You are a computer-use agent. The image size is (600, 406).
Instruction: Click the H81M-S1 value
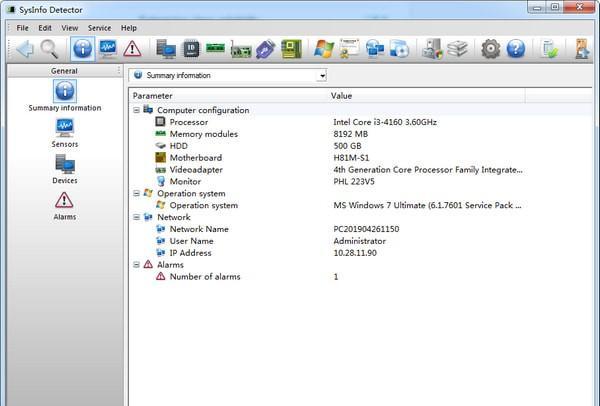(x=351, y=158)
